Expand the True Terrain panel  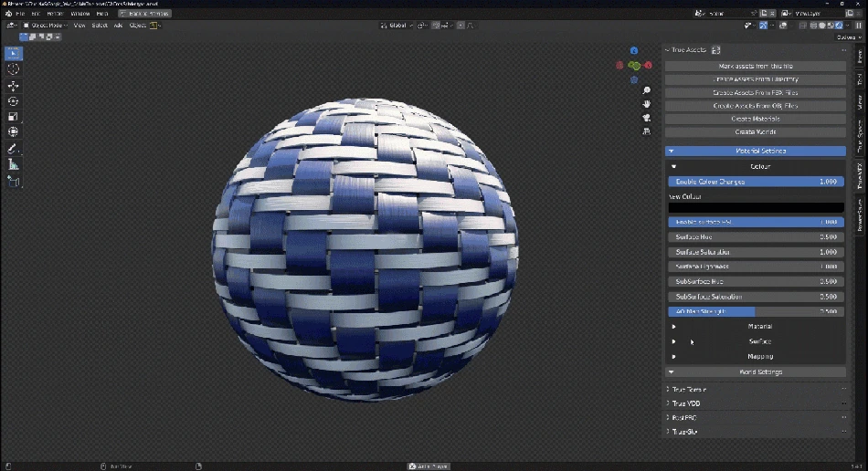pos(690,389)
